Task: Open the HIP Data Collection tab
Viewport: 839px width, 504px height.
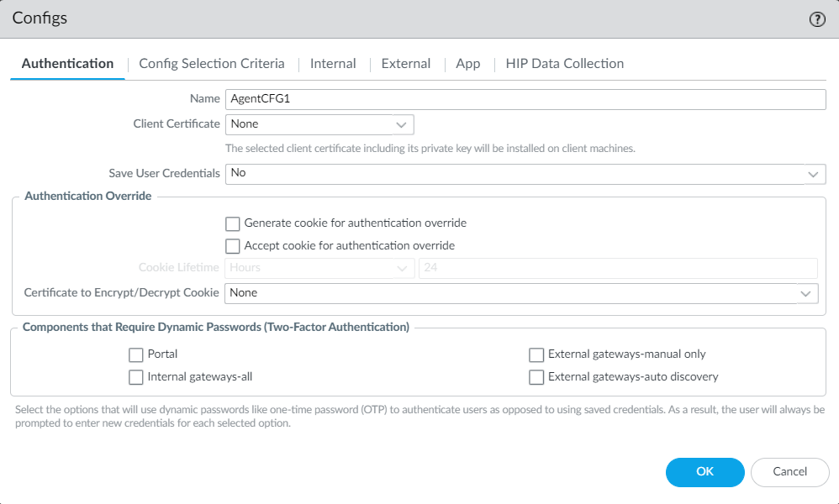Action: [565, 64]
